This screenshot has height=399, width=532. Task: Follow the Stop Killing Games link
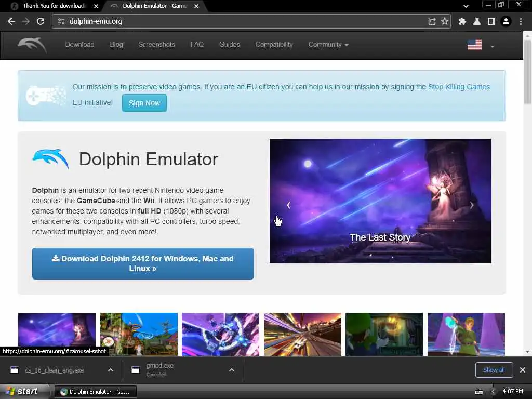pyautogui.click(x=459, y=87)
